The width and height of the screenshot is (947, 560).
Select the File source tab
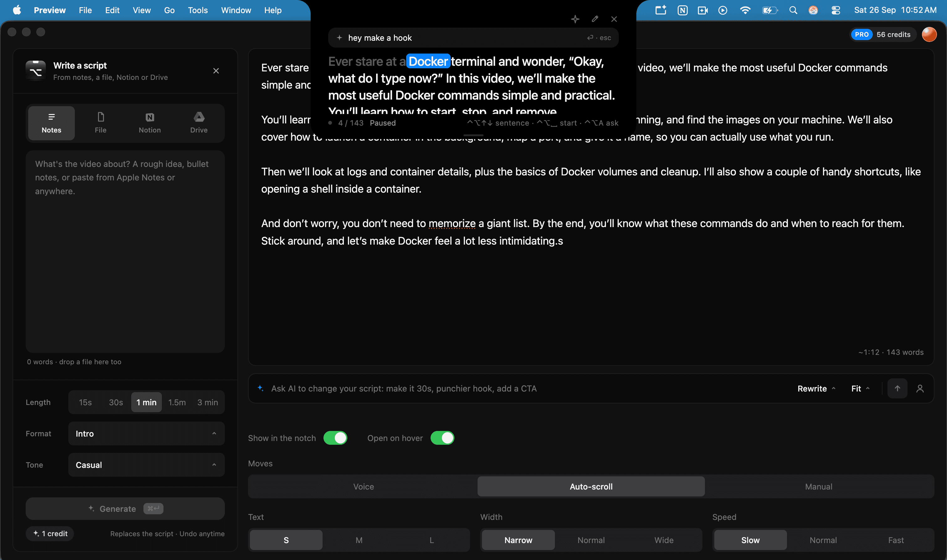tap(100, 123)
